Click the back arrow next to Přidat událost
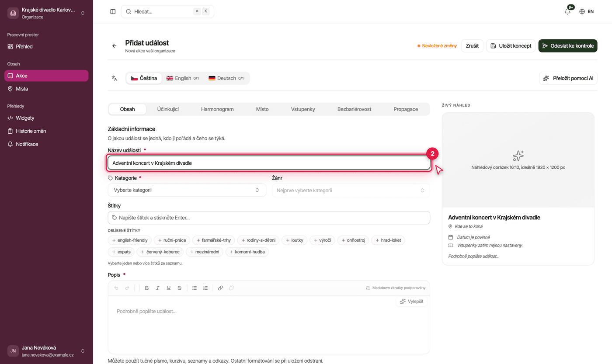The width and height of the screenshot is (612, 364). [x=115, y=46]
